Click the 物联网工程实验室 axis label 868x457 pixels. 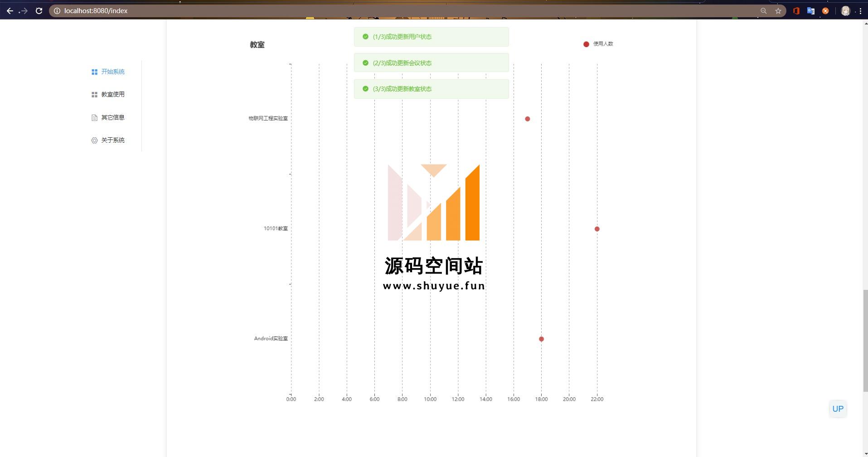[x=268, y=118]
